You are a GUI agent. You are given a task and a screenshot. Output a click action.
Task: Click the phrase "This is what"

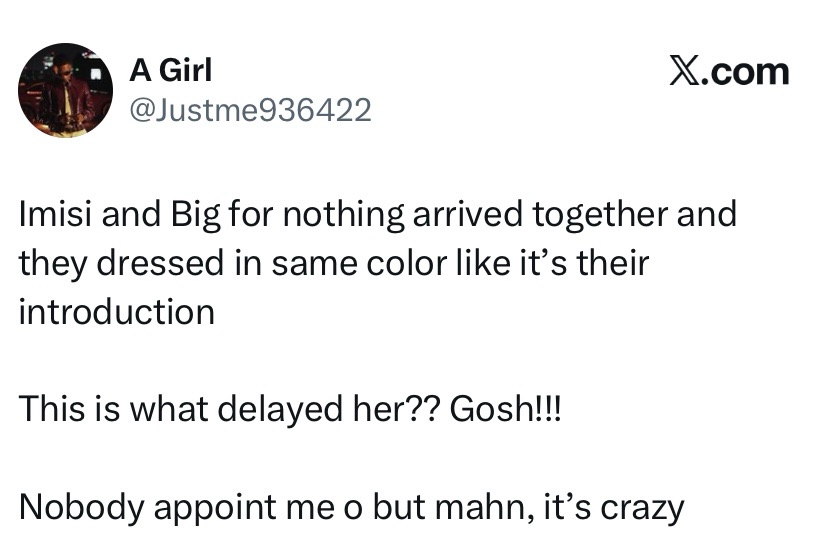pos(107,409)
